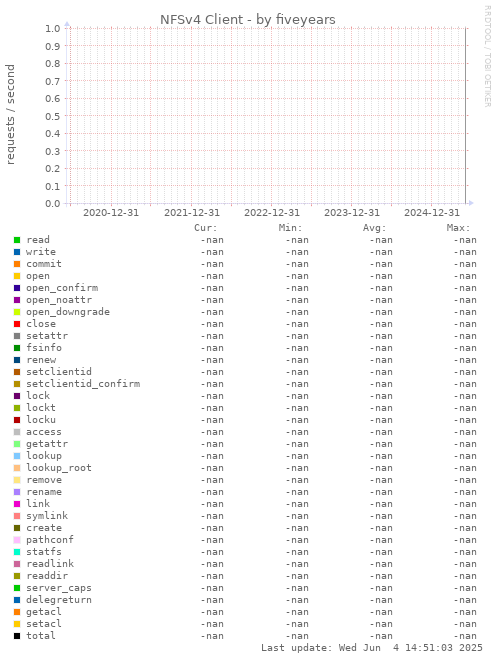Click the '0.5' y-axis value
This screenshot has height=660, width=497.
coord(53,116)
